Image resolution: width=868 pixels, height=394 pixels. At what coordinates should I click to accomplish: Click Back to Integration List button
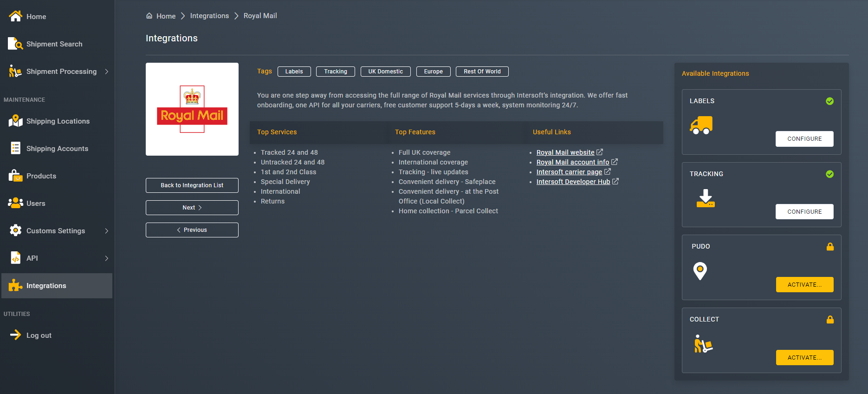[x=192, y=185]
